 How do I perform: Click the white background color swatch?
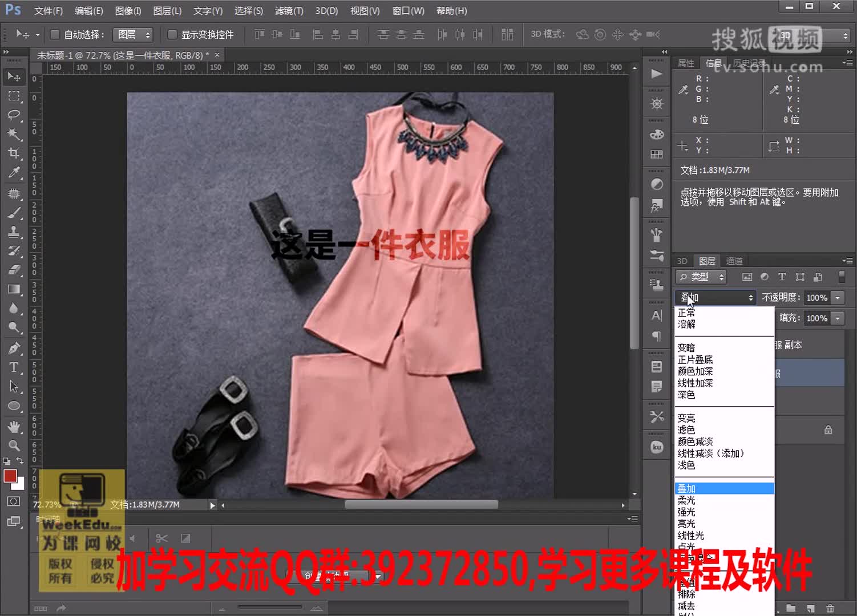(21, 485)
